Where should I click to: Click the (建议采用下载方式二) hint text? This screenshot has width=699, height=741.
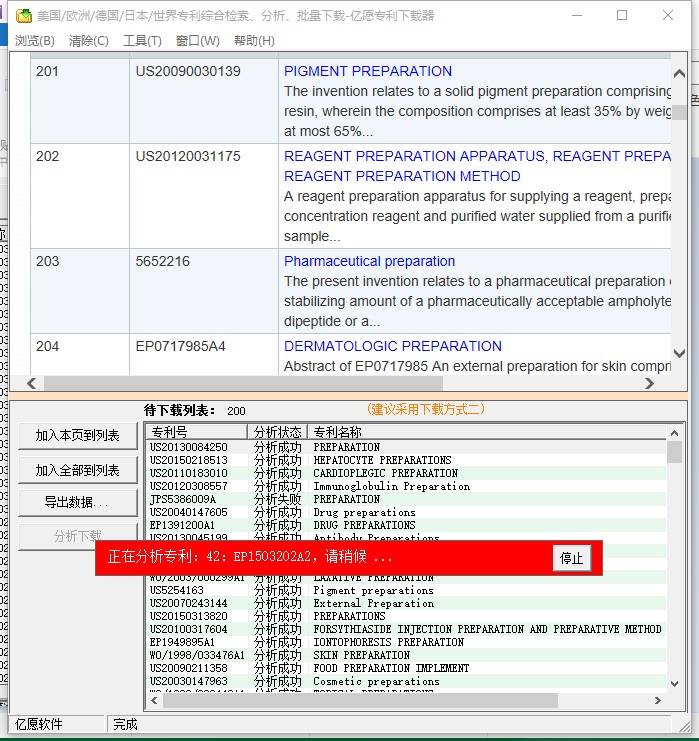click(426, 409)
